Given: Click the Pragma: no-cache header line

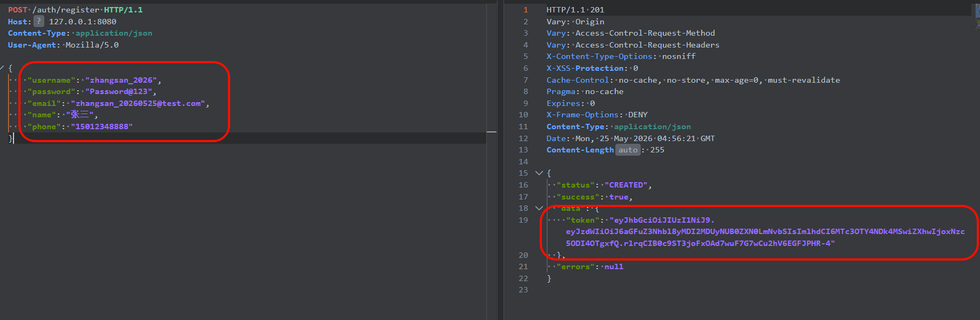Looking at the screenshot, I should pos(585,91).
